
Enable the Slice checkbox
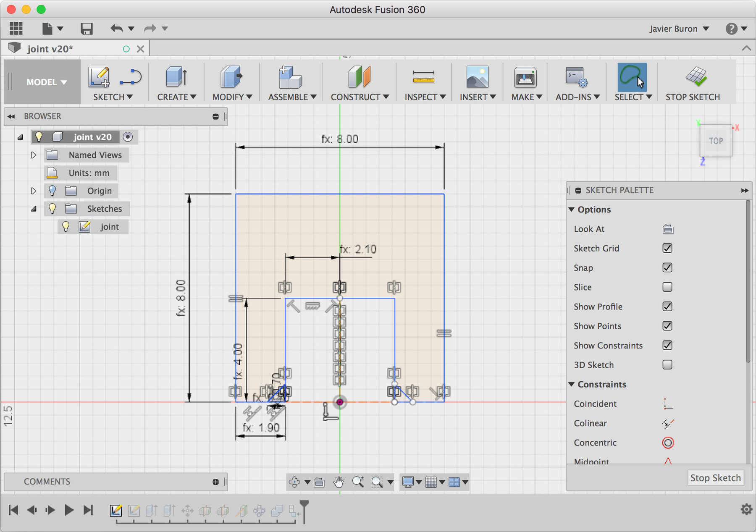click(667, 287)
